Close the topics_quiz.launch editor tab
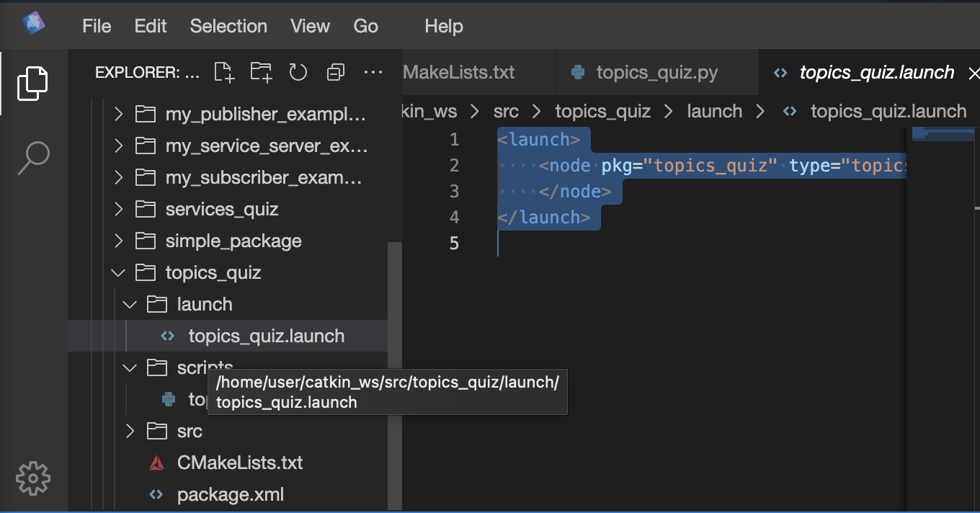Screen dimensions: 980x513 [974, 73]
